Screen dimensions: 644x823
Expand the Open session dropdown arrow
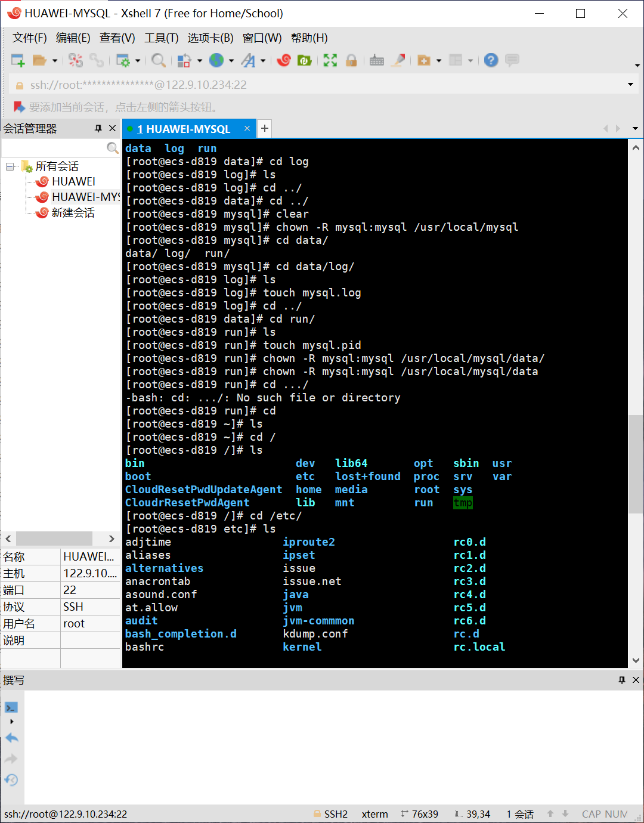55,60
